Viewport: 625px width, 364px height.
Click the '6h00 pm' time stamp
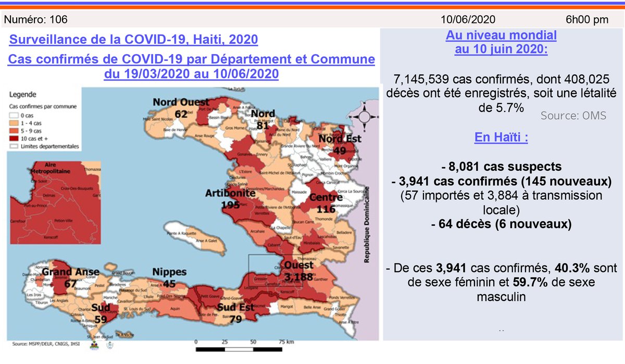587,20
